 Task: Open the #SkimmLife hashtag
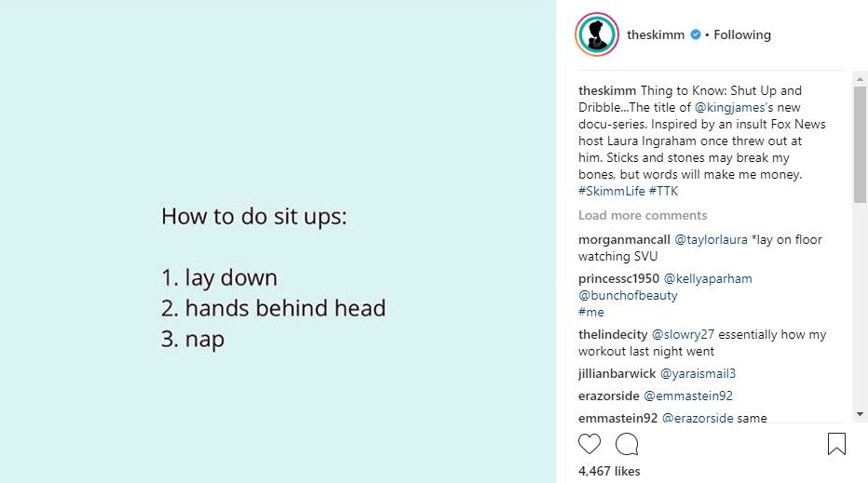612,191
